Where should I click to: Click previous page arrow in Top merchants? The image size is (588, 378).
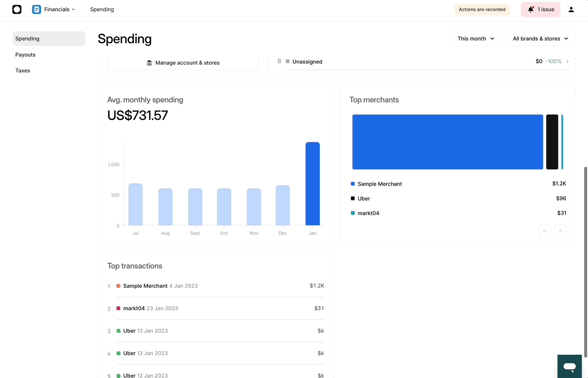tap(545, 231)
